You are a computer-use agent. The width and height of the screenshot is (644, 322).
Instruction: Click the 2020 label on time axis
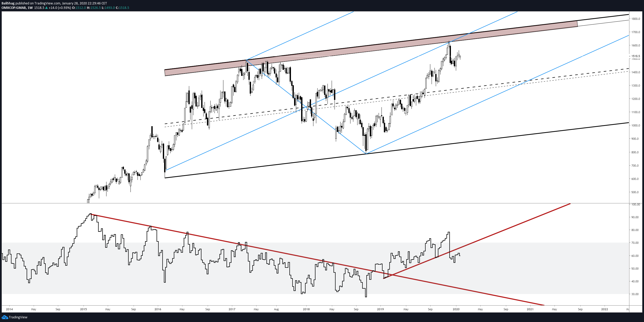click(x=456, y=309)
